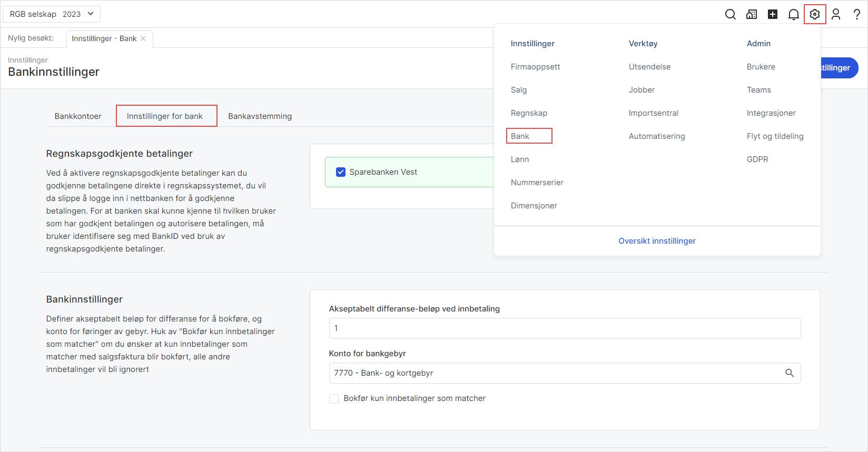Viewport: 868px width, 452px height.
Task: Open Integrasjoner under Admin
Action: [771, 113]
